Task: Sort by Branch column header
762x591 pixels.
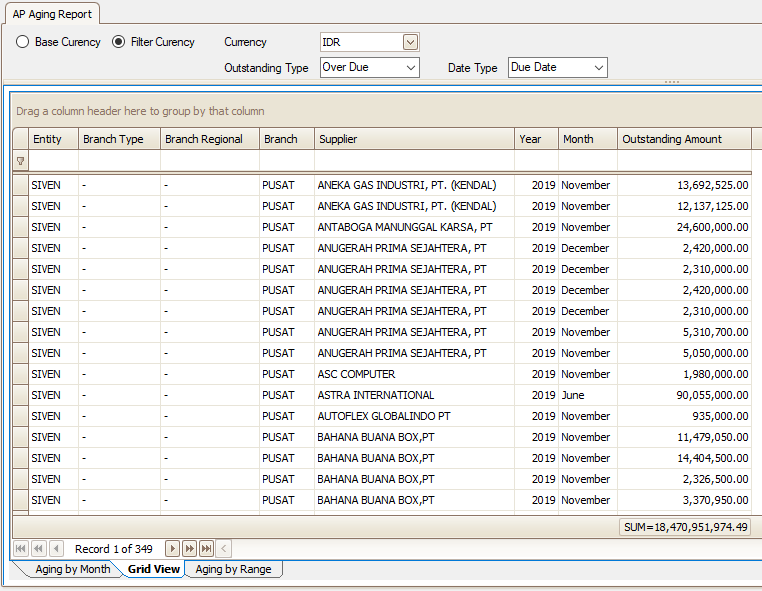Action: pyautogui.click(x=287, y=139)
